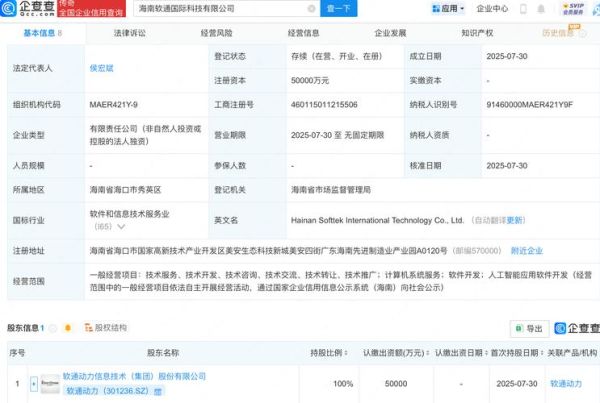Open related product 软通动力 link
Image resolution: width=600 pixels, height=403 pixels.
pos(566,384)
